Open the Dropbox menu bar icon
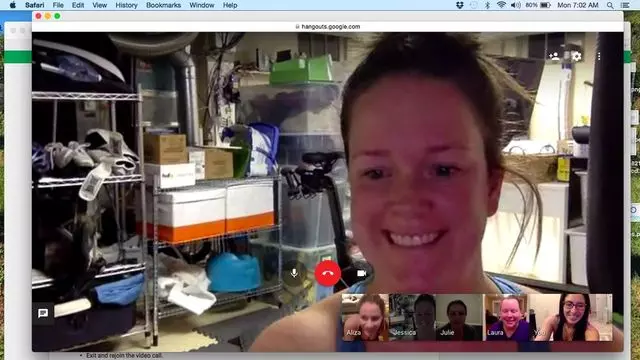 (x=460, y=5)
